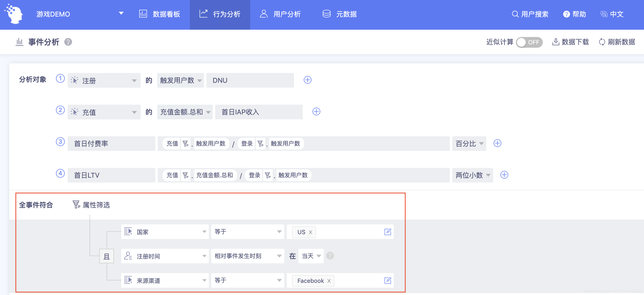Toggle the 近似计算 OFF switch
The image size is (644, 295).
click(x=529, y=42)
